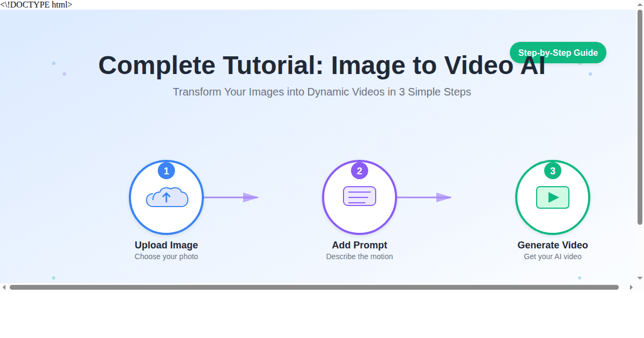Viewport: 644px width, 338px height.
Task: Click the 'Choose your photo' text
Action: [166, 256]
